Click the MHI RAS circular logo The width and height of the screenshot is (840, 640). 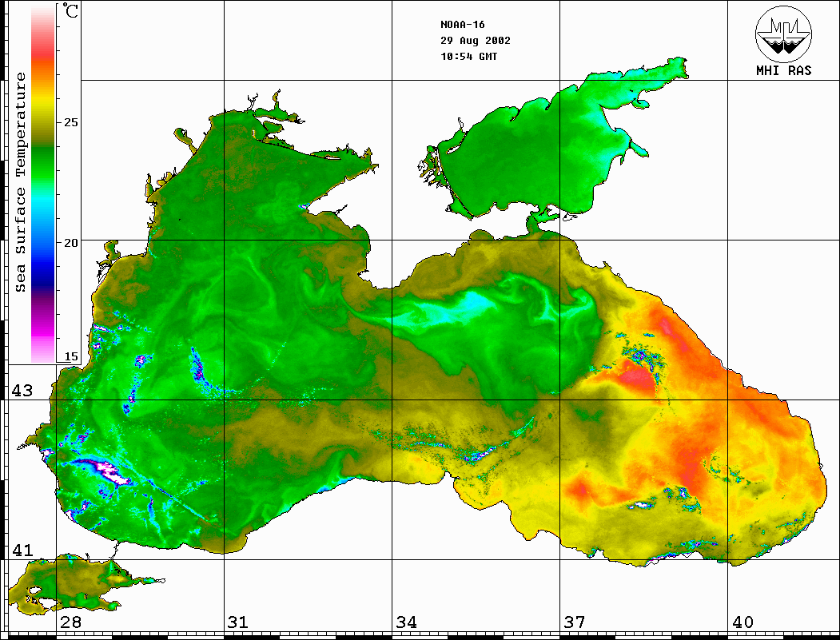pyautogui.click(x=783, y=34)
